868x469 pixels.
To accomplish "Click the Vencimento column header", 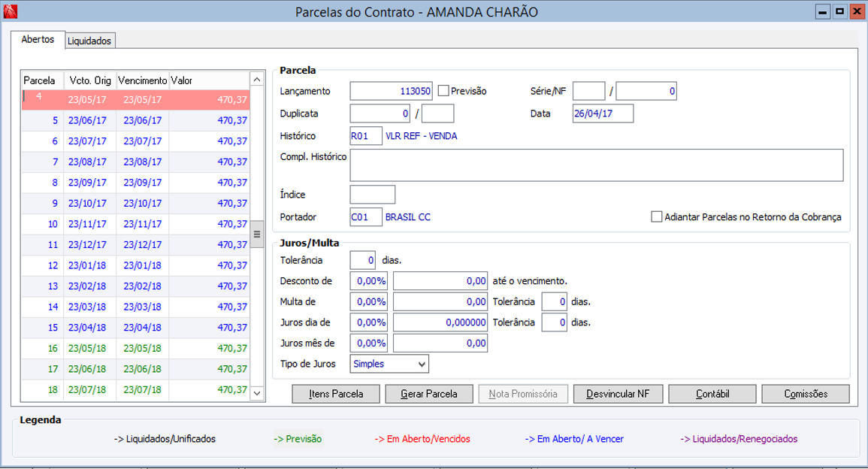I will tap(142, 80).
